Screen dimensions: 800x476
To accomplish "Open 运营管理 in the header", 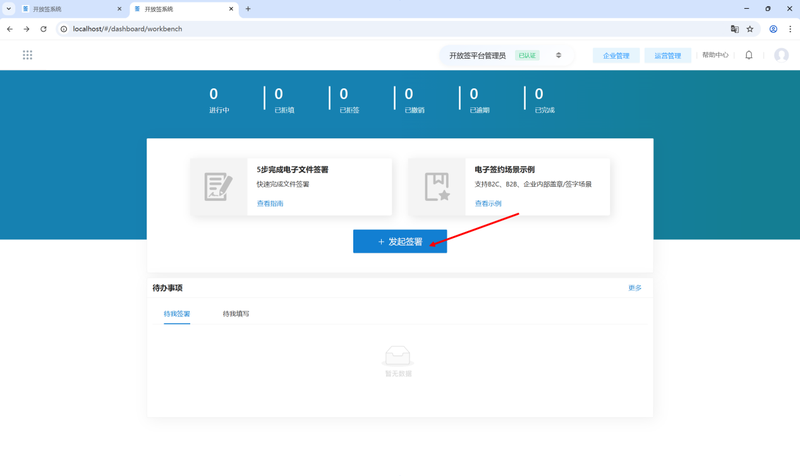I will 668,56.
